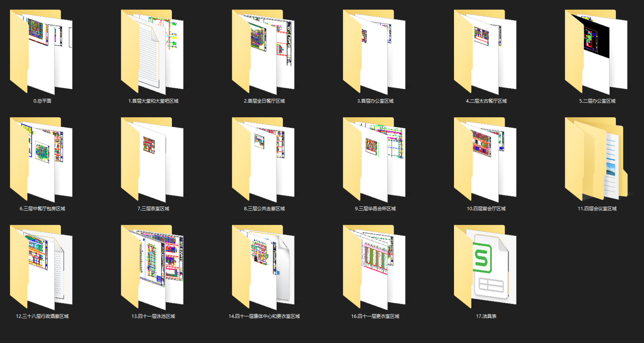Select the 13.四十一层泳池区域 folder icon
644x343 pixels.
coord(152,267)
